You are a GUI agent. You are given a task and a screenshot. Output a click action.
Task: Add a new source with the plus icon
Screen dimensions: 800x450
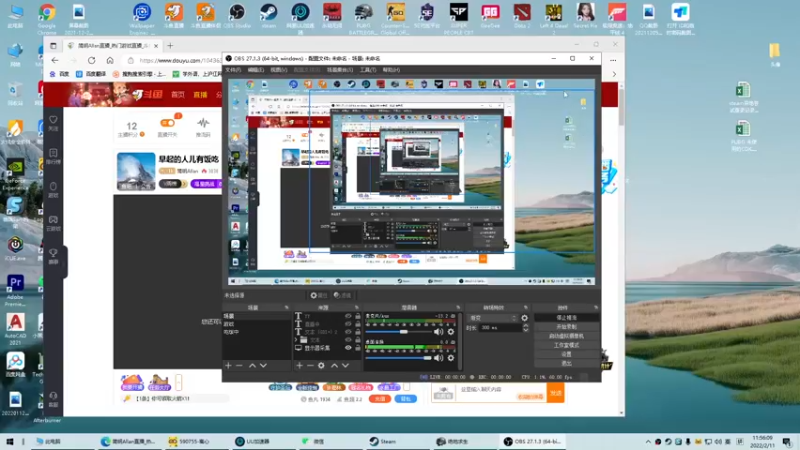coord(299,365)
